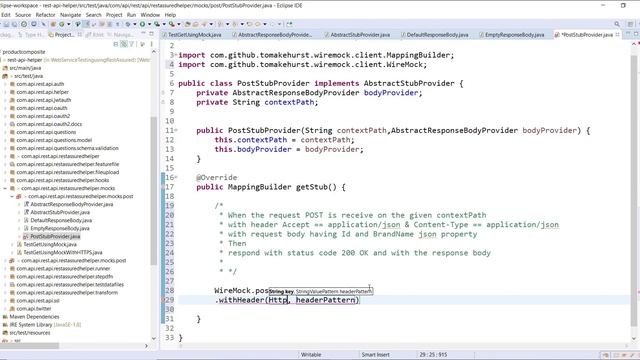This screenshot has width=640, height=360.
Task: Open the Project menu
Action: [114, 15]
